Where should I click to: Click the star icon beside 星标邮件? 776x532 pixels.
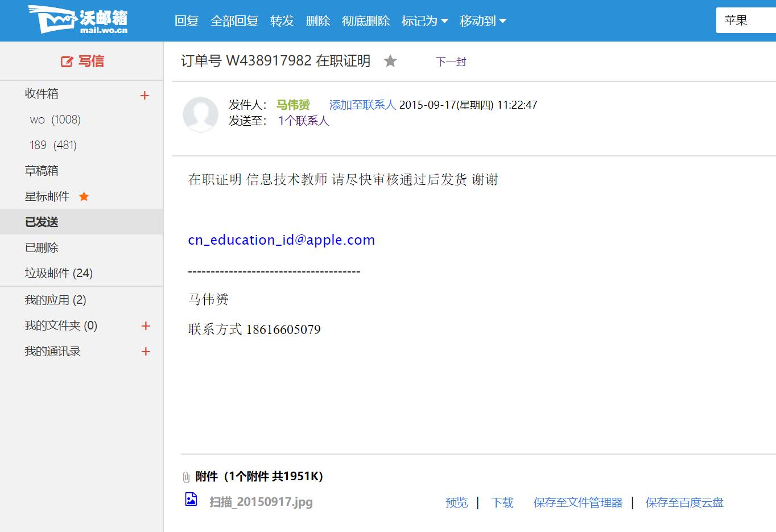point(84,196)
